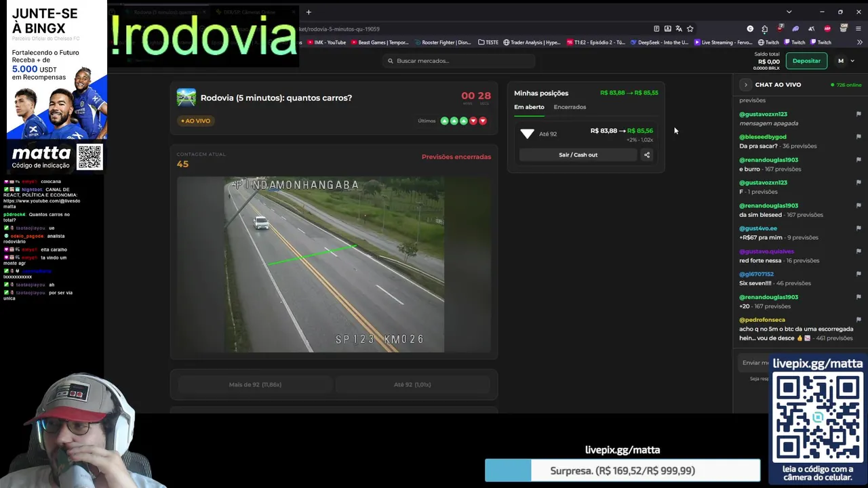Image resolution: width=868 pixels, height=488 pixels.
Task: Click the Rodovia market logo icon
Action: coord(186,98)
